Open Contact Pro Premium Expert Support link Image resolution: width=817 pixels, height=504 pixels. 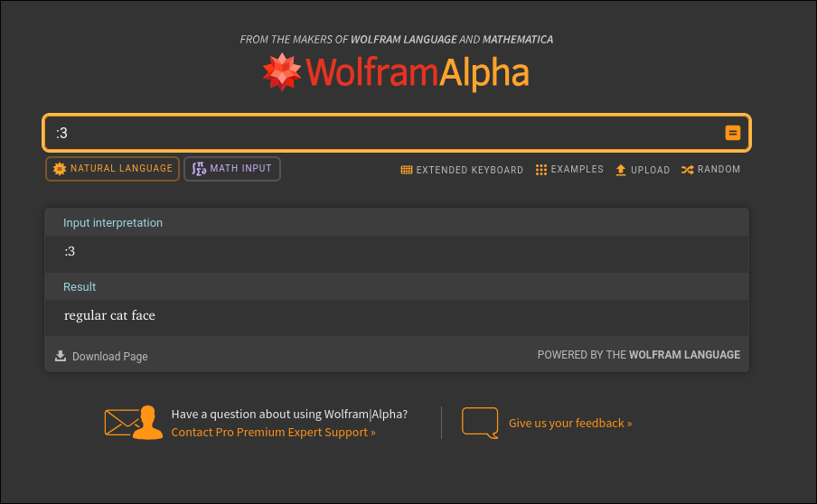pos(273,433)
